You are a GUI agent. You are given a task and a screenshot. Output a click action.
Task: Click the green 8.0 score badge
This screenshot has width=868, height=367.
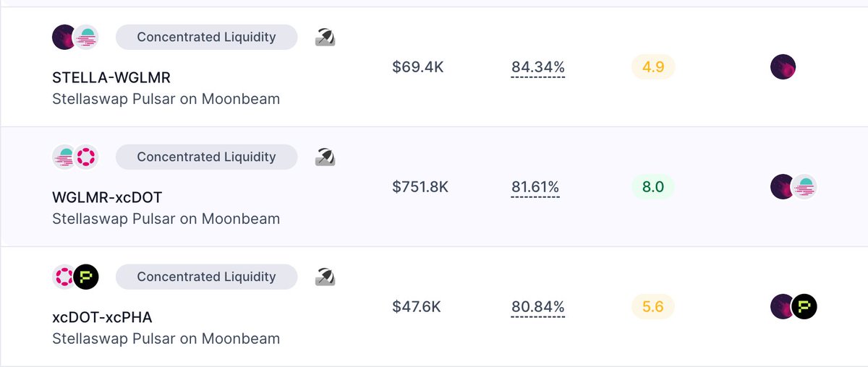[x=652, y=187]
